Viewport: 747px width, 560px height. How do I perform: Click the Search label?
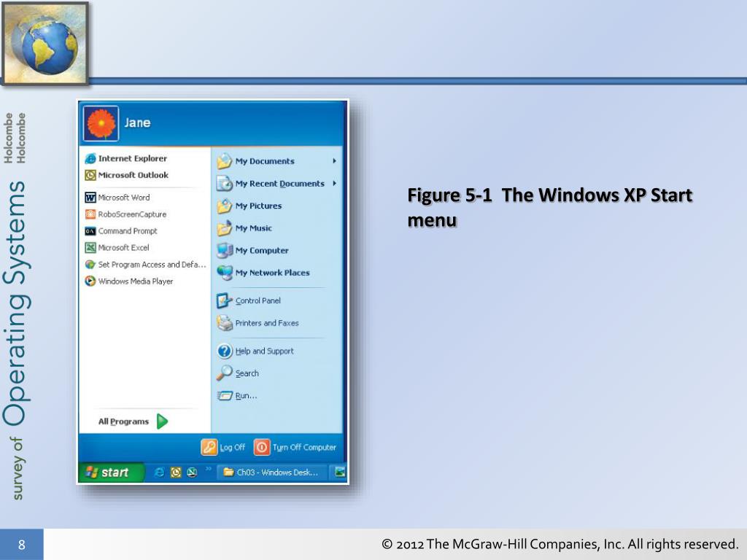point(247,373)
